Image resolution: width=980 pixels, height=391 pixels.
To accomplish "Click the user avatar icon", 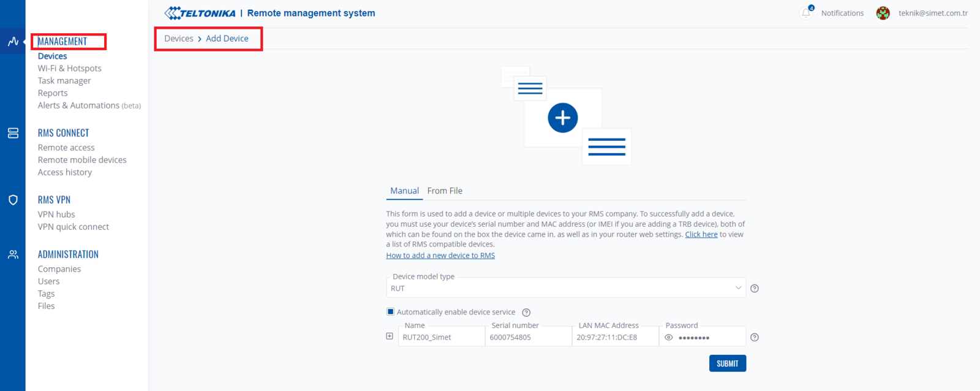I will (x=883, y=13).
